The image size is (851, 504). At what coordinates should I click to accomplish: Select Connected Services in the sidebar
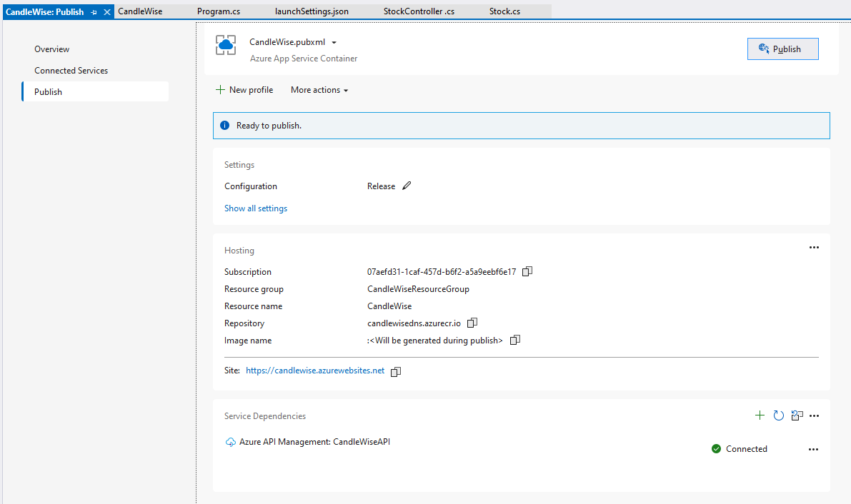(71, 70)
